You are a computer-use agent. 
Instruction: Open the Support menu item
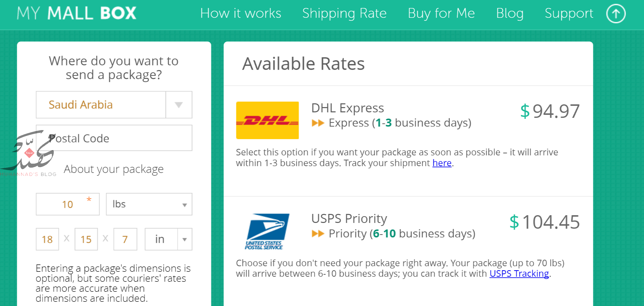(569, 13)
